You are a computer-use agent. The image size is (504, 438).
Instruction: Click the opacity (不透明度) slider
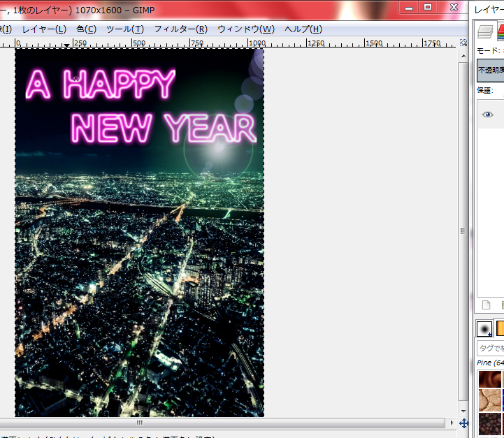[491, 70]
